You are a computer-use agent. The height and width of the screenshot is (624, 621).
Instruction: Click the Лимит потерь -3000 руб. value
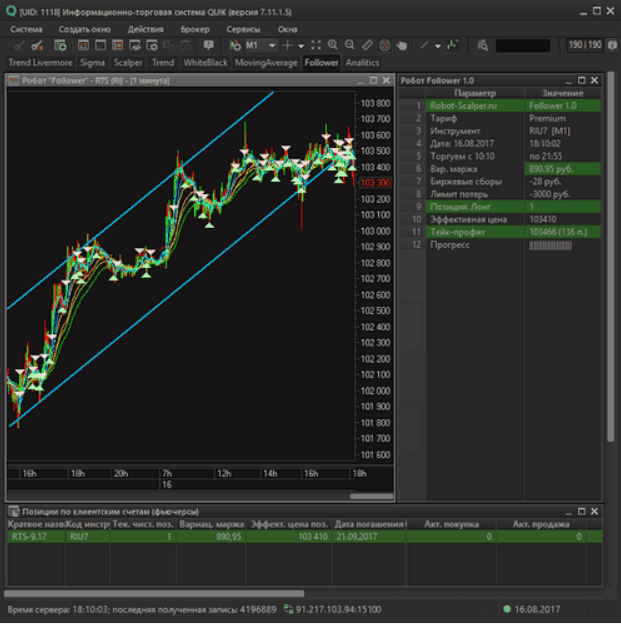(562, 194)
